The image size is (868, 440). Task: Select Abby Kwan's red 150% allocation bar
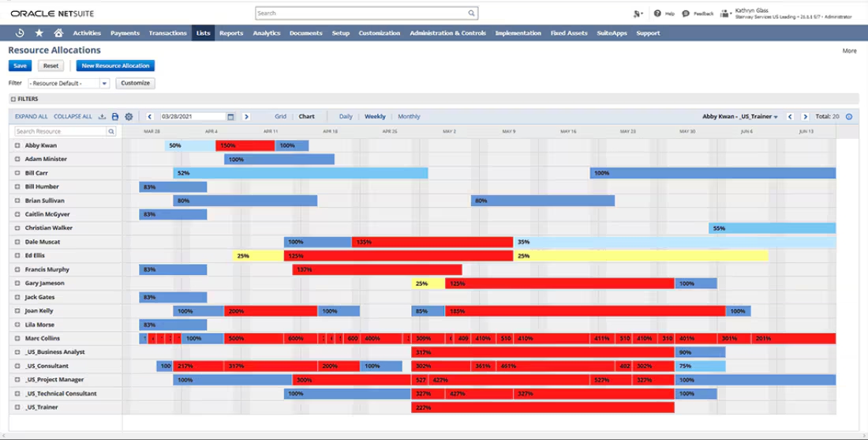click(245, 145)
